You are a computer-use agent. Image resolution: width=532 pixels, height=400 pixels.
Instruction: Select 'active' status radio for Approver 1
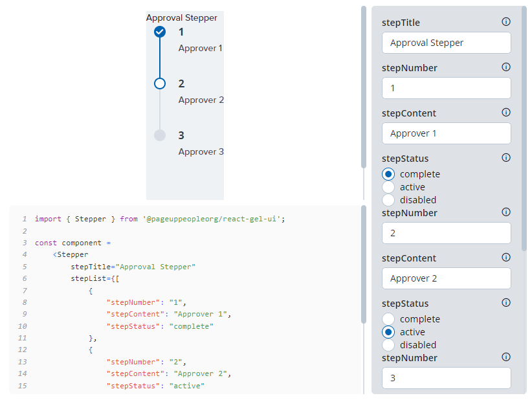(x=388, y=187)
